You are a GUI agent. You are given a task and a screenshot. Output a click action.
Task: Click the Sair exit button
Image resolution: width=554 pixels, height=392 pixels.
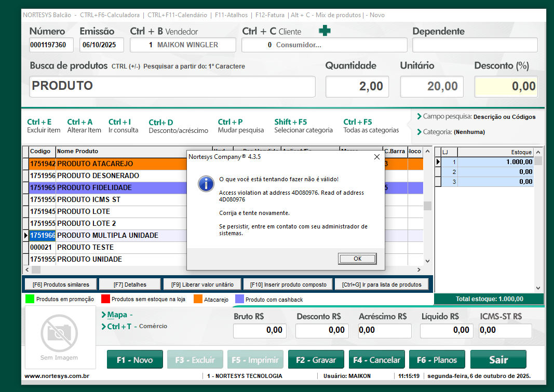[498, 360]
